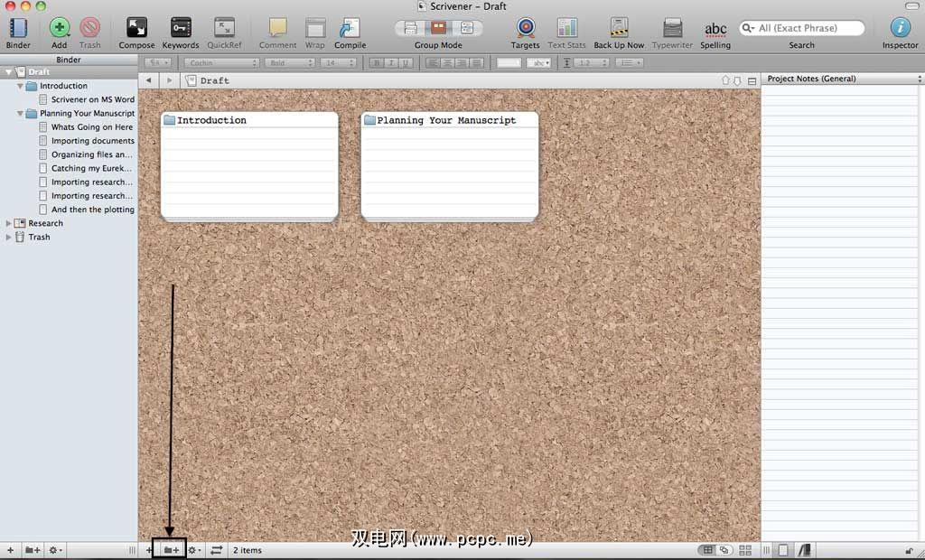Collapse the Planning Your Manuscript folder
This screenshot has height=560, width=925.
click(x=20, y=114)
